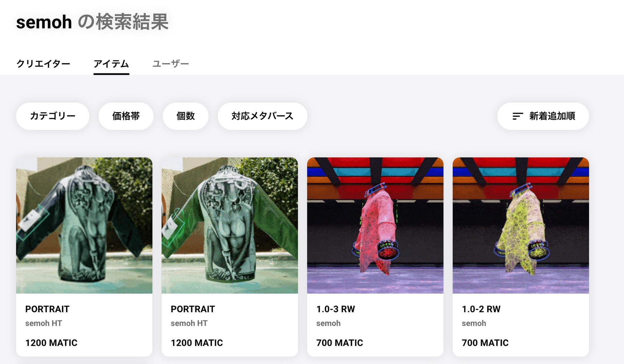Open the 新着追加順 sort order dropdown

point(543,116)
